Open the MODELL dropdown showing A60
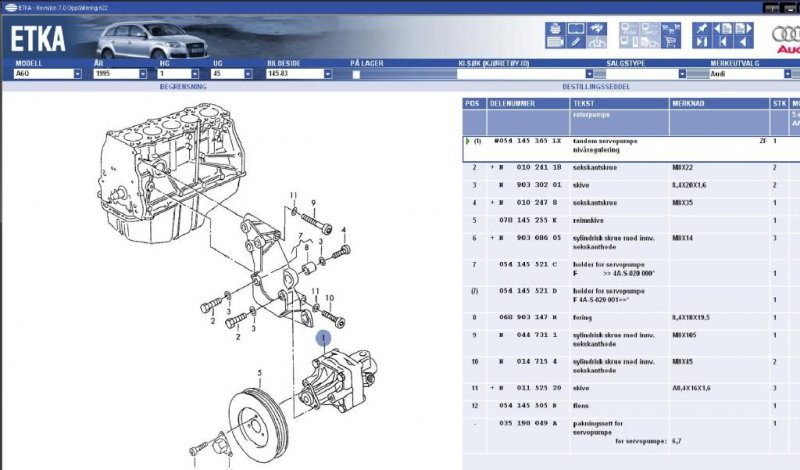The height and width of the screenshot is (470, 800). coord(76,74)
